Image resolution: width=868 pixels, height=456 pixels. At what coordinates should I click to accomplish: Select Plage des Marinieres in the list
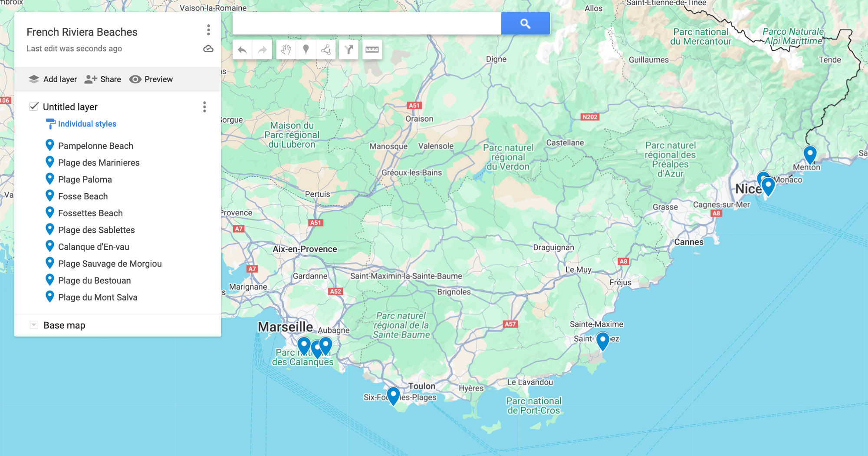coord(99,163)
